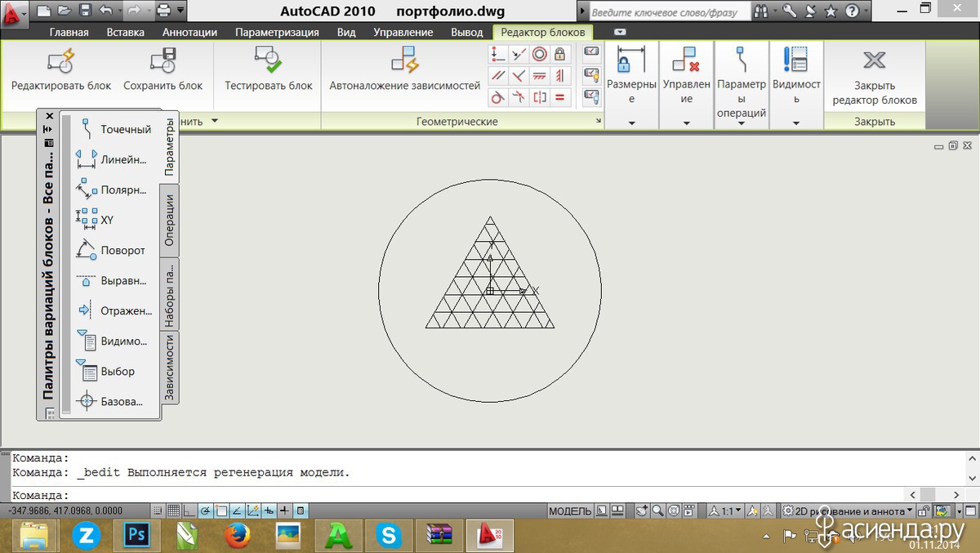Apply the perpendicular constraint icon
Viewport: 980px width, 553px height.
(519, 76)
